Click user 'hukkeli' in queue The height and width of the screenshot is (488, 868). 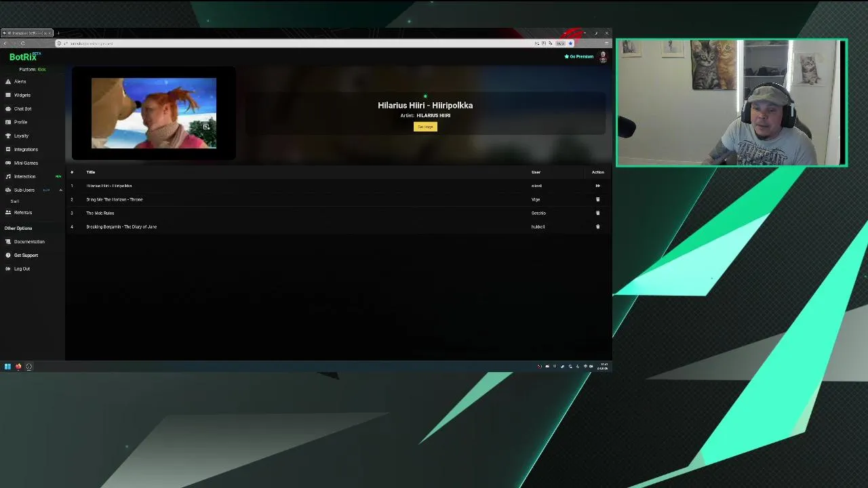click(538, 226)
